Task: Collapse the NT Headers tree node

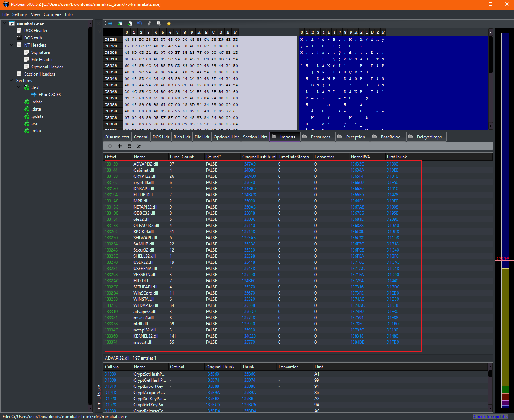Action: click(12, 45)
